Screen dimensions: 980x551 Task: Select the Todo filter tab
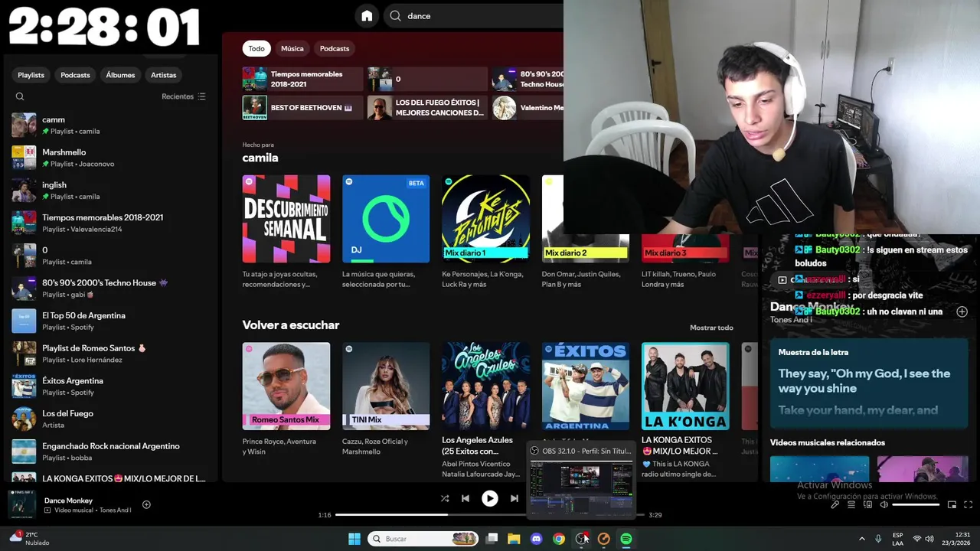tap(256, 48)
